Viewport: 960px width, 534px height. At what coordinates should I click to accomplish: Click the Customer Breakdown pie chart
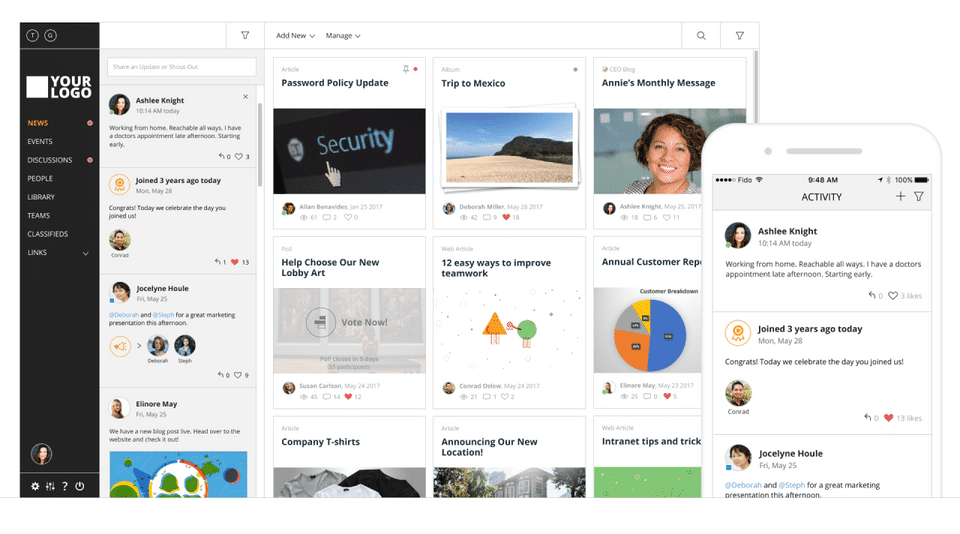[650, 334]
